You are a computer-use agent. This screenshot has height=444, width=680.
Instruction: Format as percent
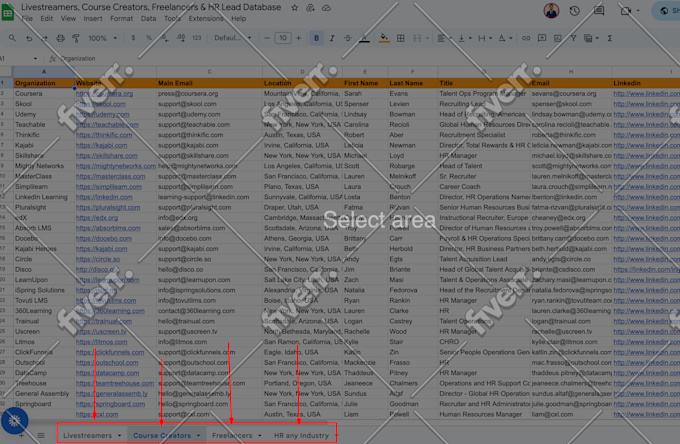click(x=149, y=38)
